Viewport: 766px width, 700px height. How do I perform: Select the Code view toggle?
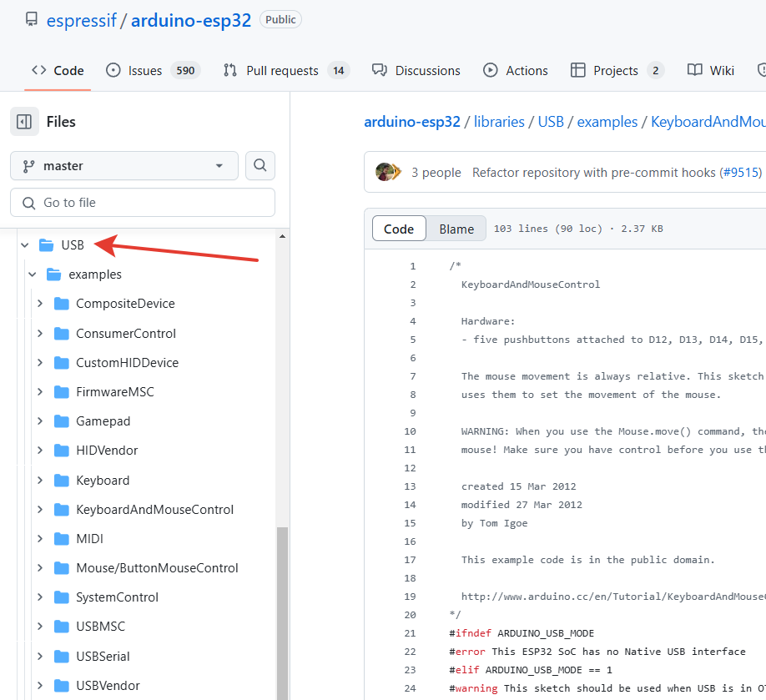(399, 229)
